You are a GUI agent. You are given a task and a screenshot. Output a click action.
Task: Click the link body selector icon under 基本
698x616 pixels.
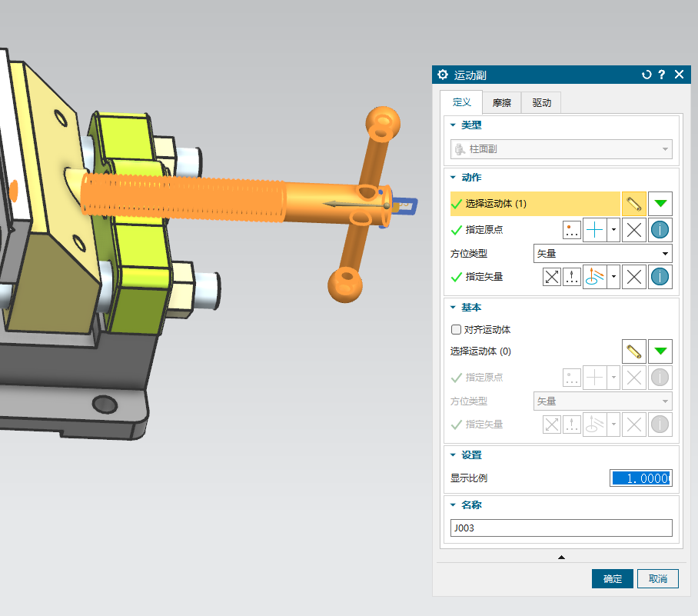(633, 351)
